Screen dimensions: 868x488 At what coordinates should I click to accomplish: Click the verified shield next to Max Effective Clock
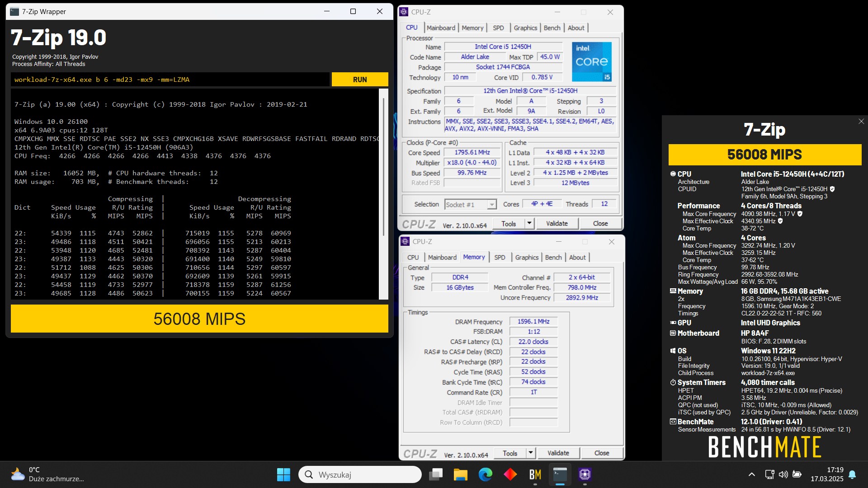point(780,221)
